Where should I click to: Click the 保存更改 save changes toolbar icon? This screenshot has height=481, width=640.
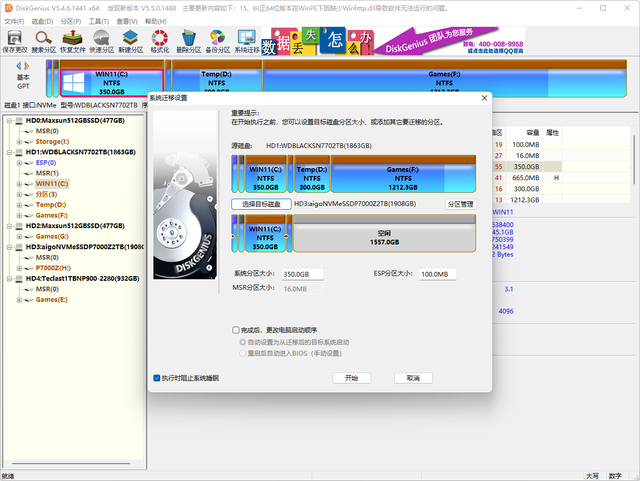tap(15, 42)
